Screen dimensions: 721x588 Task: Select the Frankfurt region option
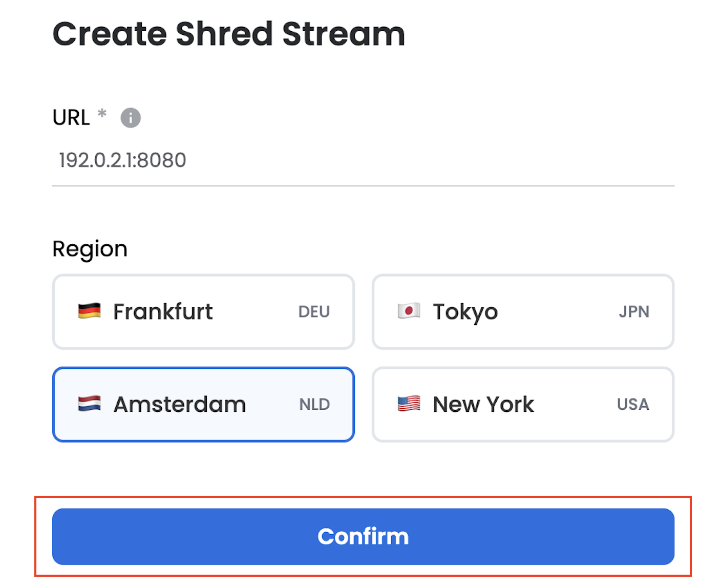pyautogui.click(x=203, y=311)
